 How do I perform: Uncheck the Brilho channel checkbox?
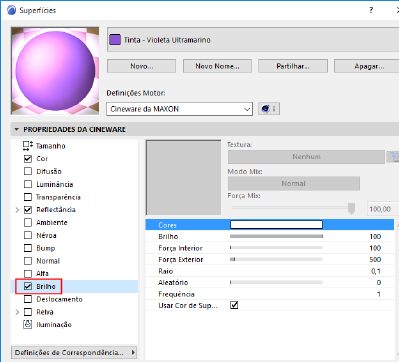(x=28, y=286)
